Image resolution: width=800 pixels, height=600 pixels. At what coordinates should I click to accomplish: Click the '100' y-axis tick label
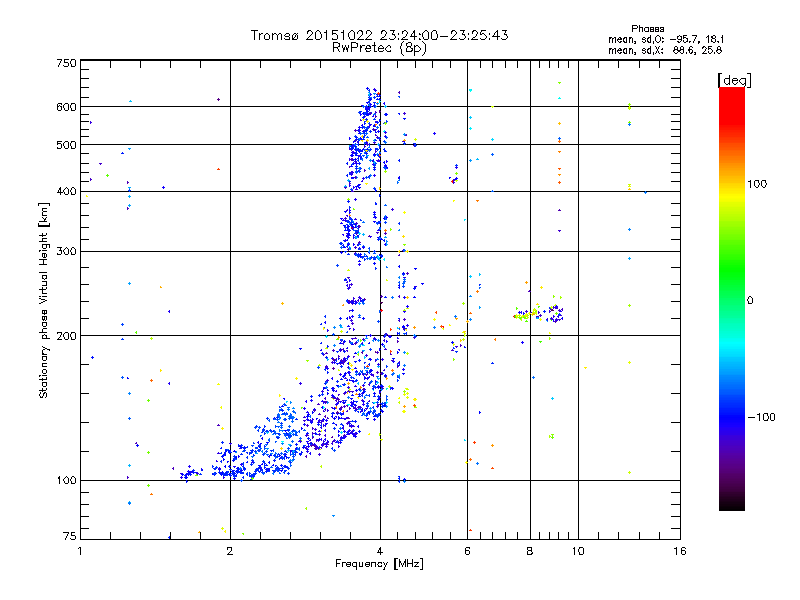(66, 480)
